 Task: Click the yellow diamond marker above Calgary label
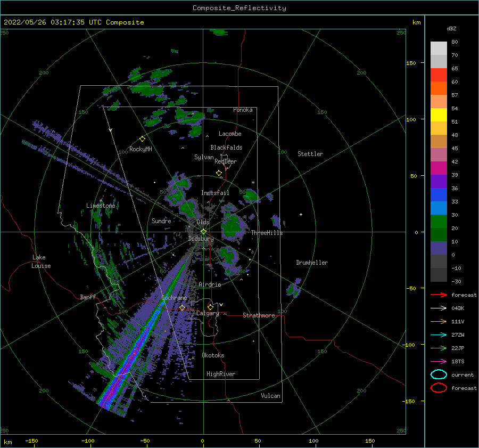click(210, 307)
